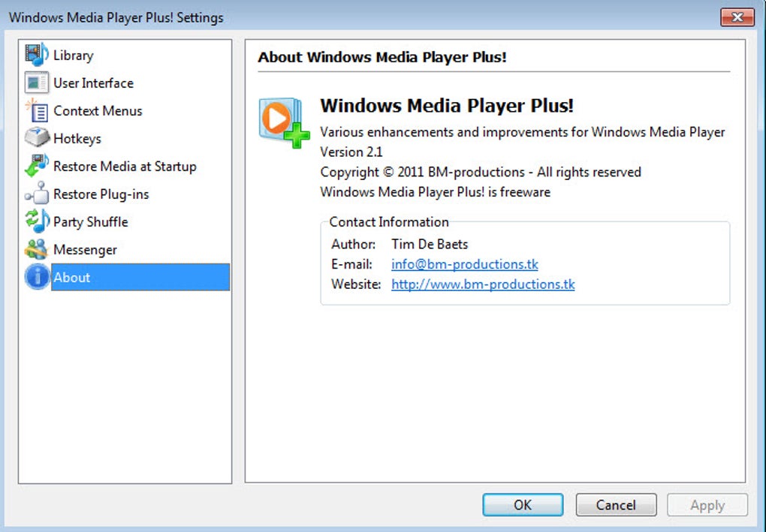Confirm with the OK button

click(x=523, y=505)
